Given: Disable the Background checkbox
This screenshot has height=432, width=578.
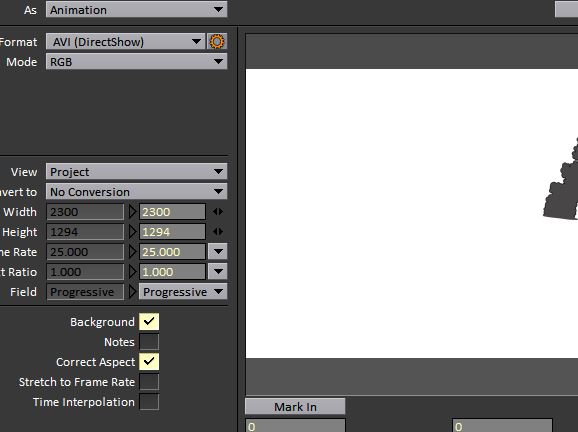Looking at the screenshot, I should coord(149,322).
